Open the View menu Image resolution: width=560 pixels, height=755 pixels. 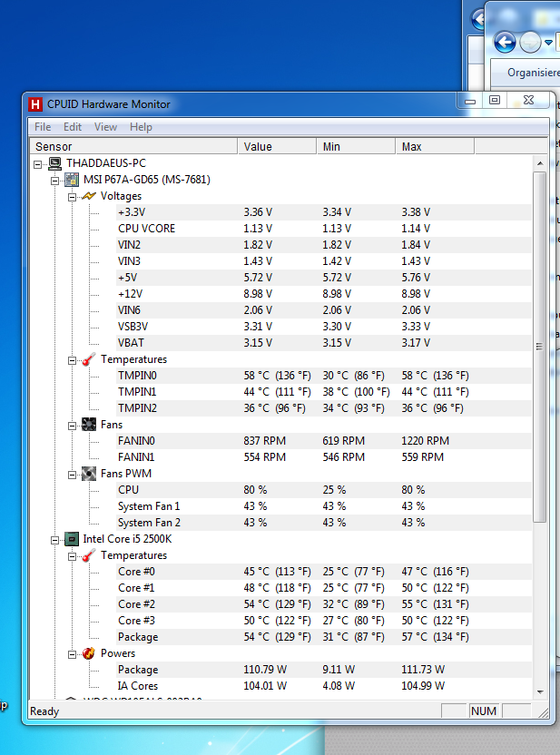point(105,127)
